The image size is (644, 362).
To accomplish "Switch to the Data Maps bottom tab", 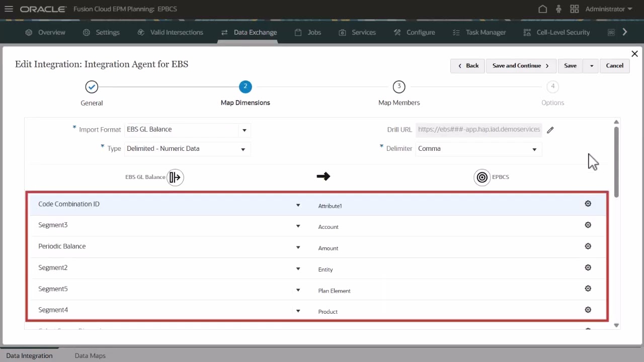I will [x=90, y=355].
